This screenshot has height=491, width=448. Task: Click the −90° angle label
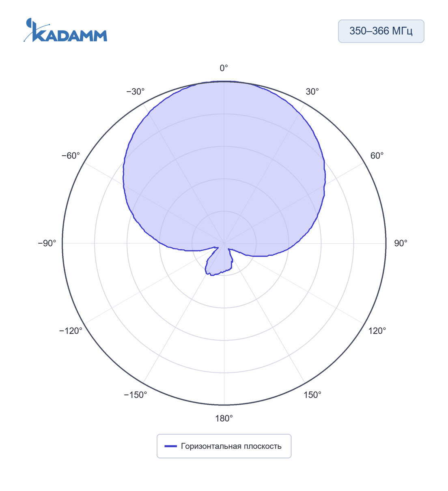47,243
